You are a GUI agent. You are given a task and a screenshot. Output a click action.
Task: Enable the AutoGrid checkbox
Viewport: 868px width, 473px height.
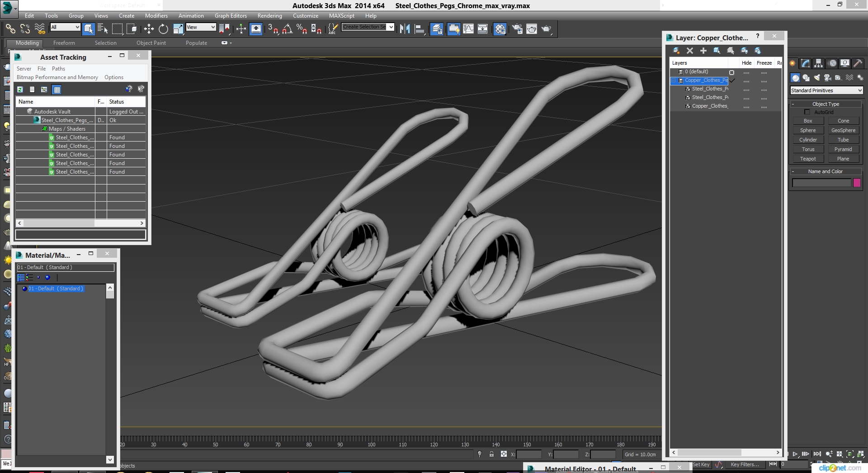807,112
